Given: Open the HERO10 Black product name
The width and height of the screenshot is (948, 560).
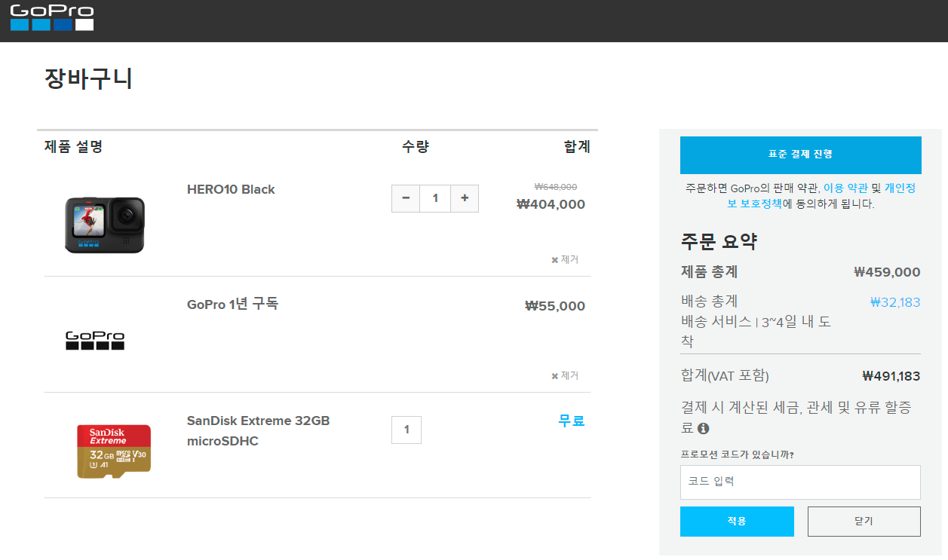Looking at the screenshot, I should pyautogui.click(x=231, y=189).
